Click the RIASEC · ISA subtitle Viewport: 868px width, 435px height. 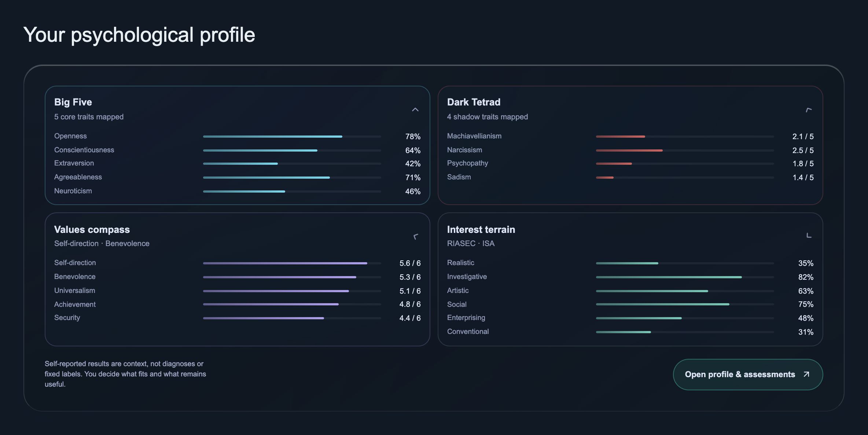point(471,243)
